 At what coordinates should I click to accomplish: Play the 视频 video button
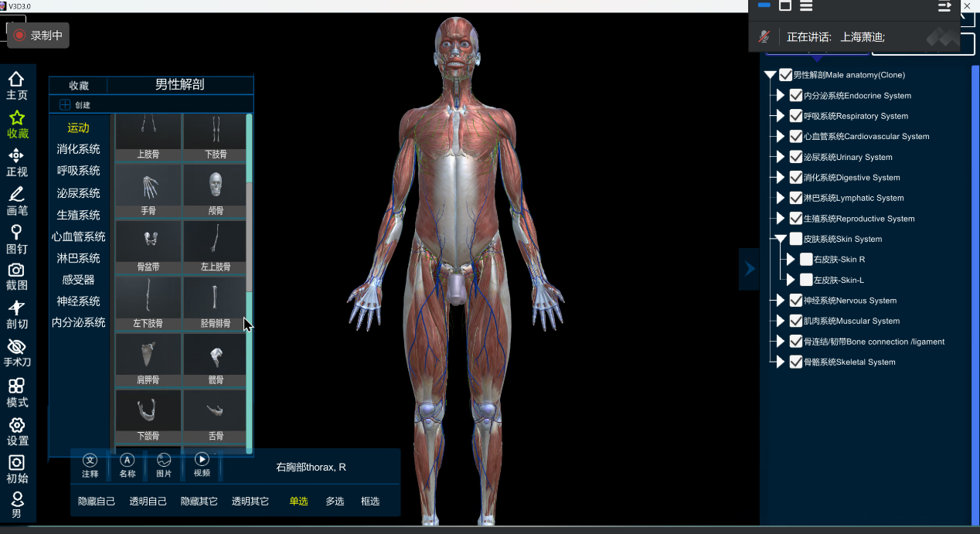[x=202, y=464]
